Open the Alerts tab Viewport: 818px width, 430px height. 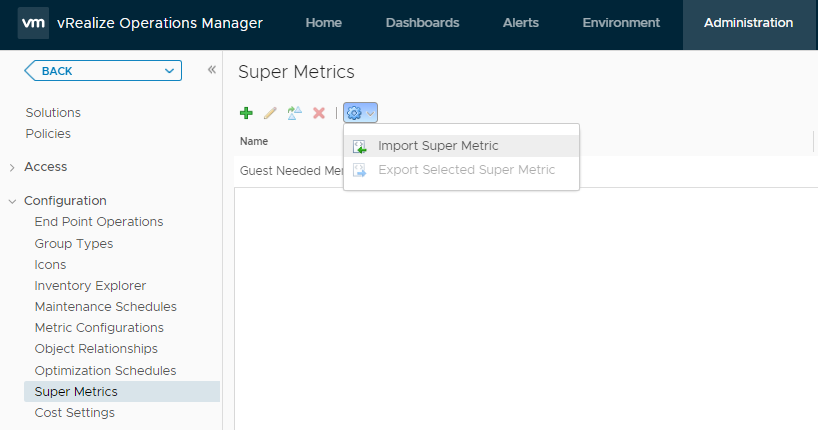(521, 23)
